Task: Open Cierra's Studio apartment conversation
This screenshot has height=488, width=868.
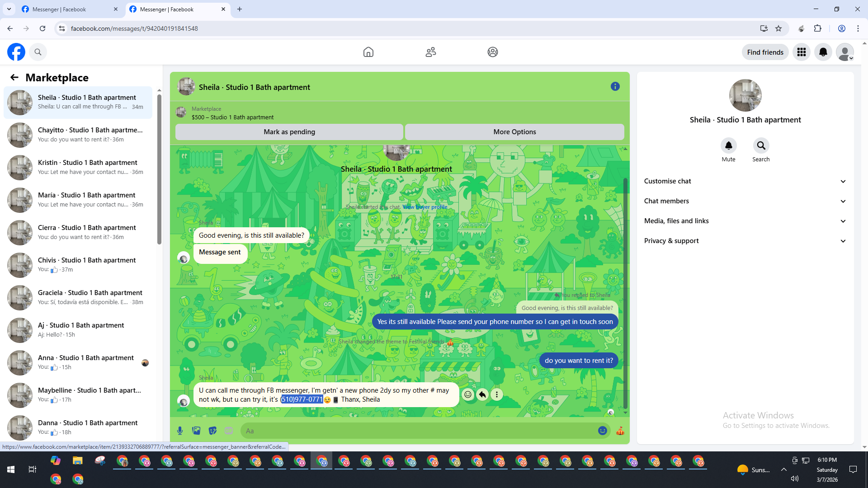Action: [x=78, y=232]
